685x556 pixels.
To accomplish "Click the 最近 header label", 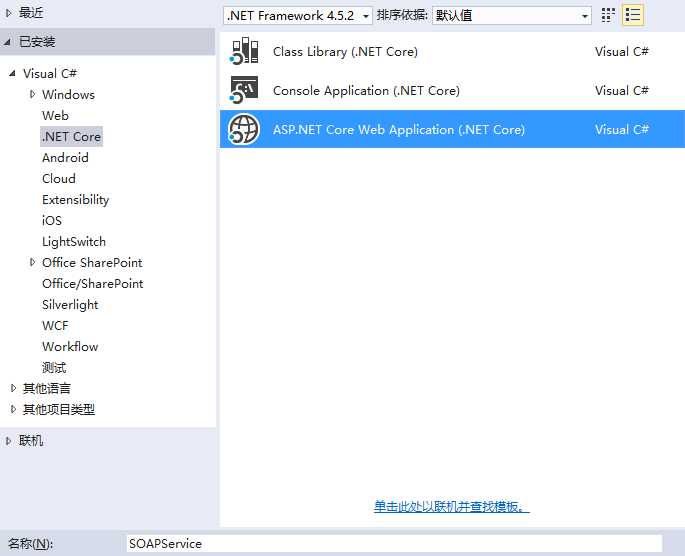I will [31, 13].
